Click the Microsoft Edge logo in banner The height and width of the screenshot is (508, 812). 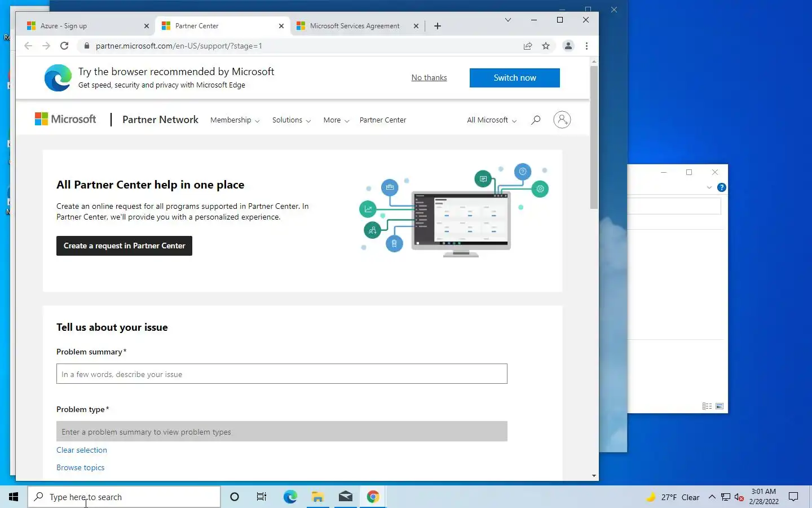(58, 78)
